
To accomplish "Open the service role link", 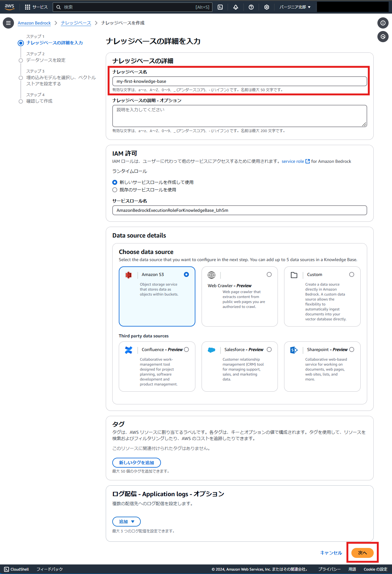I will tap(293, 161).
